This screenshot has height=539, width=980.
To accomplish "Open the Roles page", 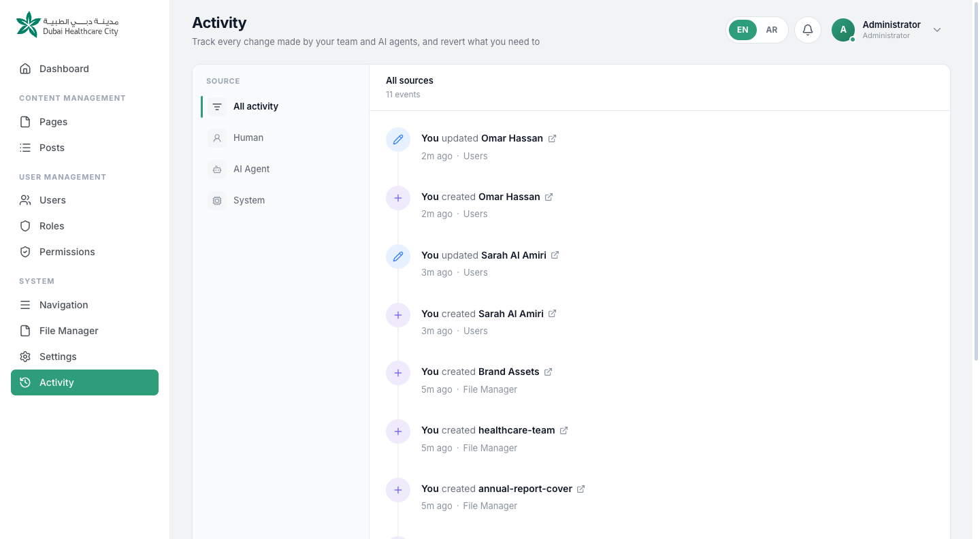I will click(x=84, y=226).
